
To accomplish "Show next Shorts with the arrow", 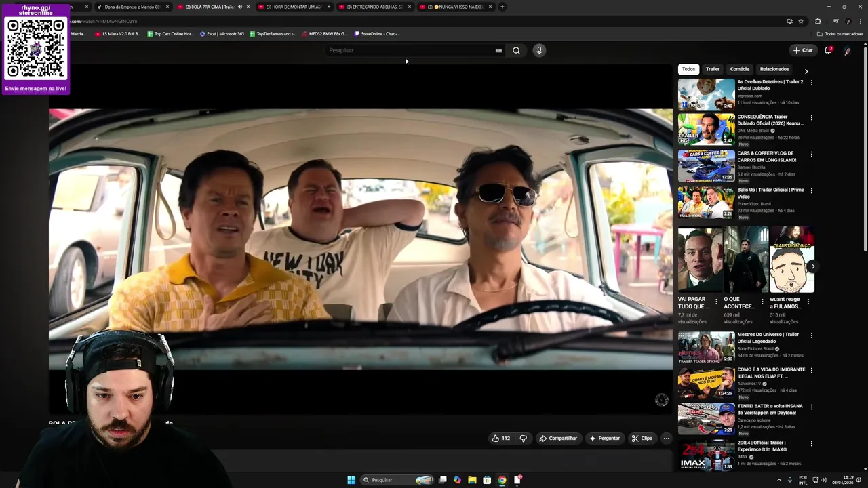I will pos(812,266).
